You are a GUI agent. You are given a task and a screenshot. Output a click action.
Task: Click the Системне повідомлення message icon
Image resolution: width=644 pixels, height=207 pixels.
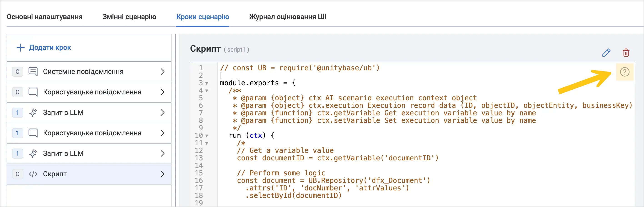(x=33, y=72)
